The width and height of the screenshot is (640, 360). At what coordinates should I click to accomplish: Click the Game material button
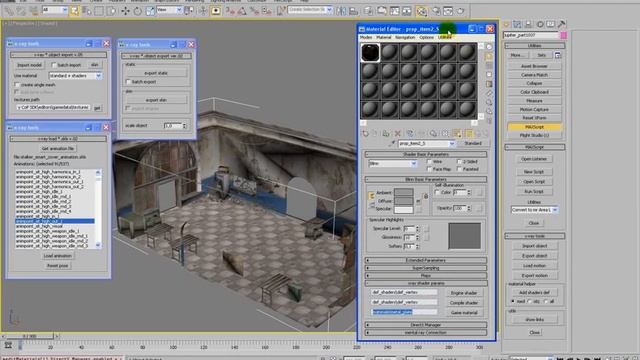pos(464,313)
